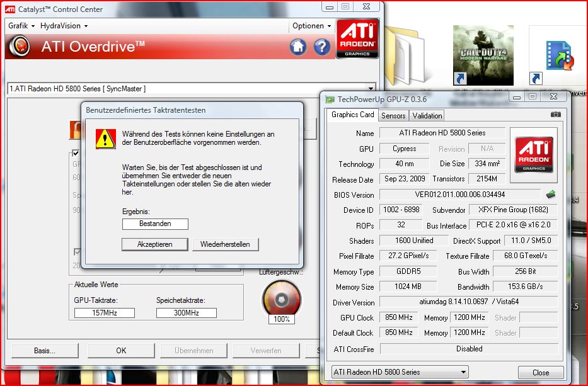Switch to the Sensors tab

point(393,115)
